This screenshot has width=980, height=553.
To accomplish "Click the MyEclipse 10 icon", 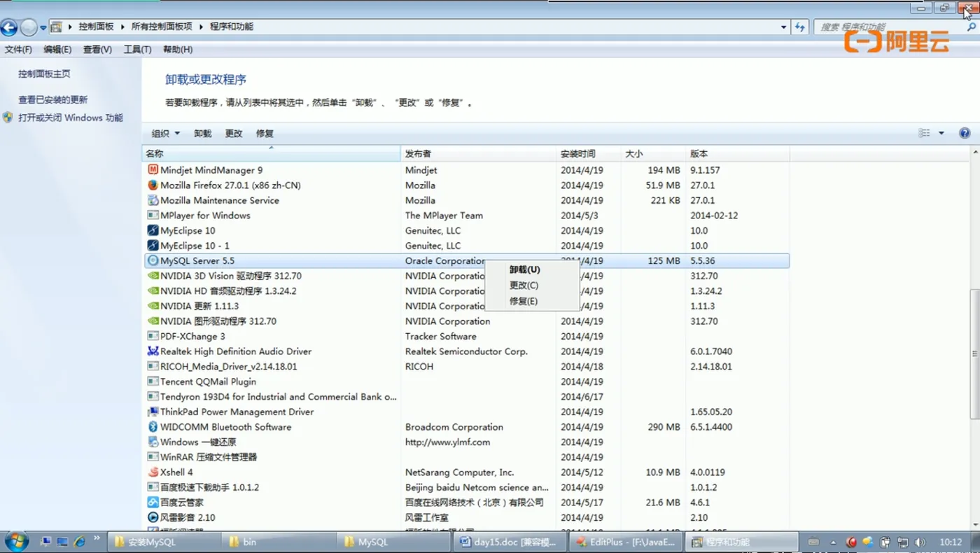I will [x=153, y=230].
